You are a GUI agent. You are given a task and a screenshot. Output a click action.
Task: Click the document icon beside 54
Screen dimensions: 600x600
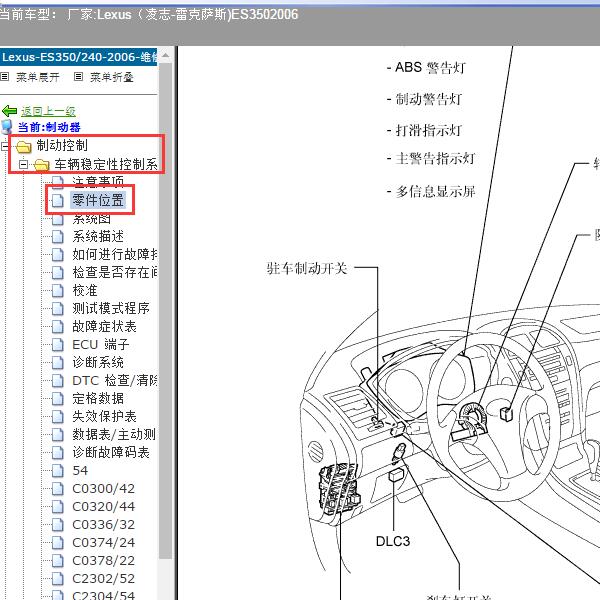coord(58,471)
